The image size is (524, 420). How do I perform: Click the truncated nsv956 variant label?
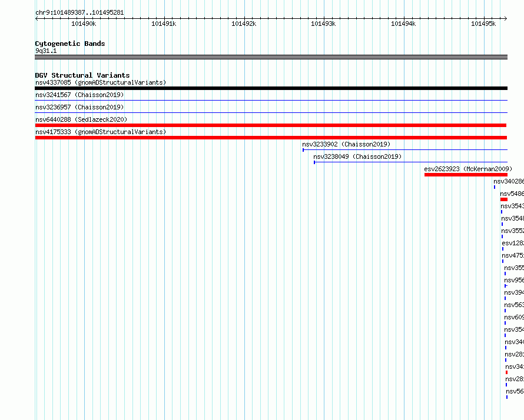pos(514,280)
